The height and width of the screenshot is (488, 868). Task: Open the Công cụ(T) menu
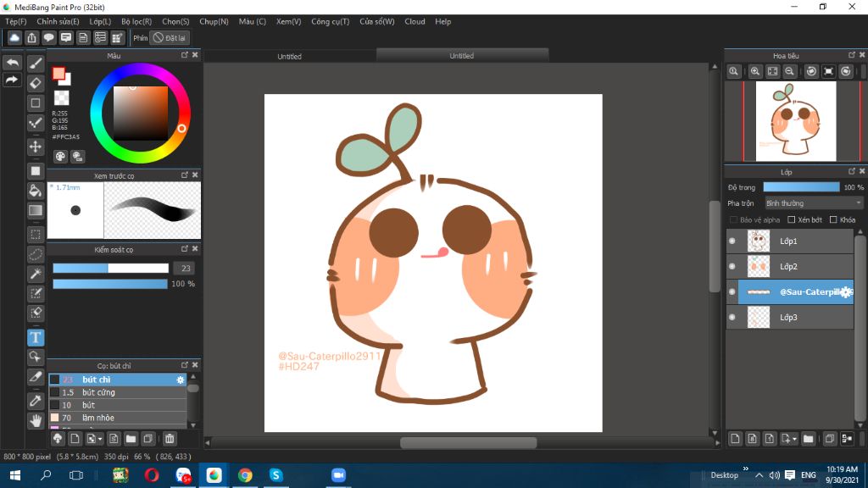coord(331,21)
